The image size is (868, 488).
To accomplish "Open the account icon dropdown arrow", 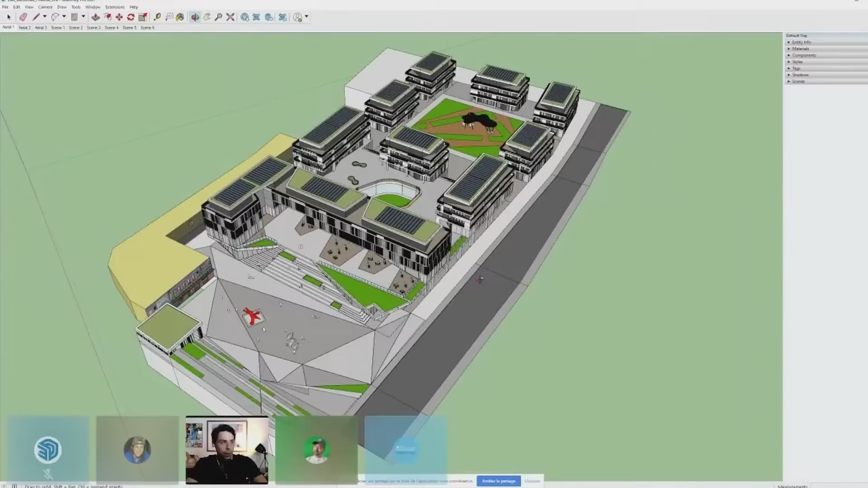I will pyautogui.click(x=307, y=17).
